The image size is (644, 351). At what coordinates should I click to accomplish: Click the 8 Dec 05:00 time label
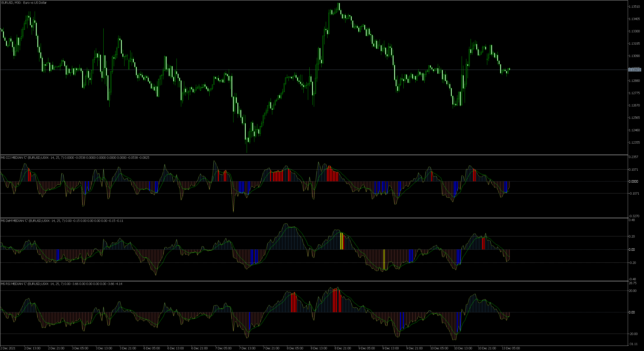pyautogui.click(x=295, y=348)
